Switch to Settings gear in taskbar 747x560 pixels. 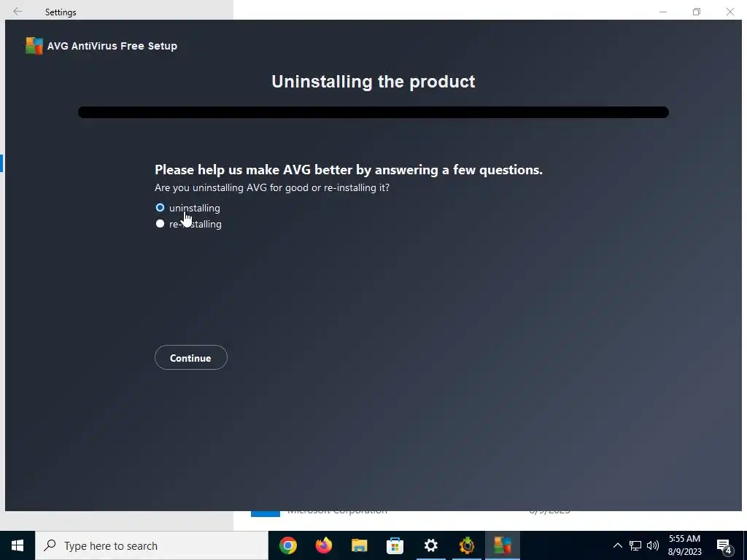pyautogui.click(x=430, y=545)
